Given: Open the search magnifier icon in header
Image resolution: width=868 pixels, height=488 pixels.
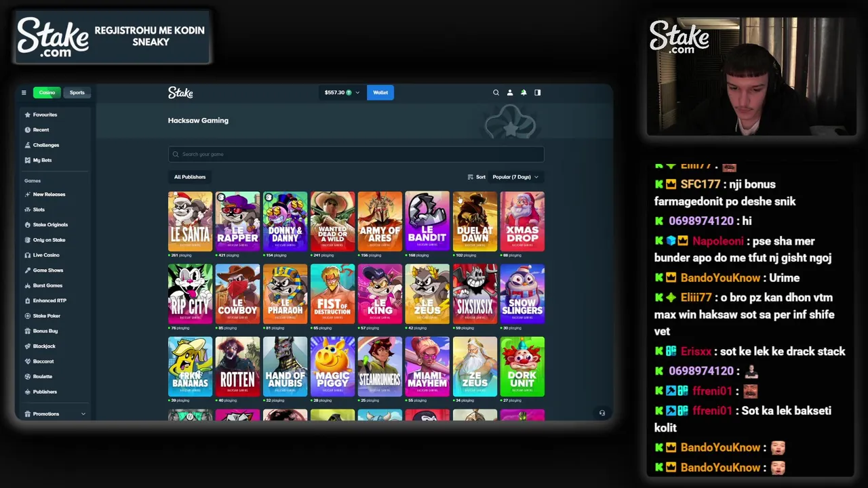Looking at the screenshot, I should tap(496, 92).
